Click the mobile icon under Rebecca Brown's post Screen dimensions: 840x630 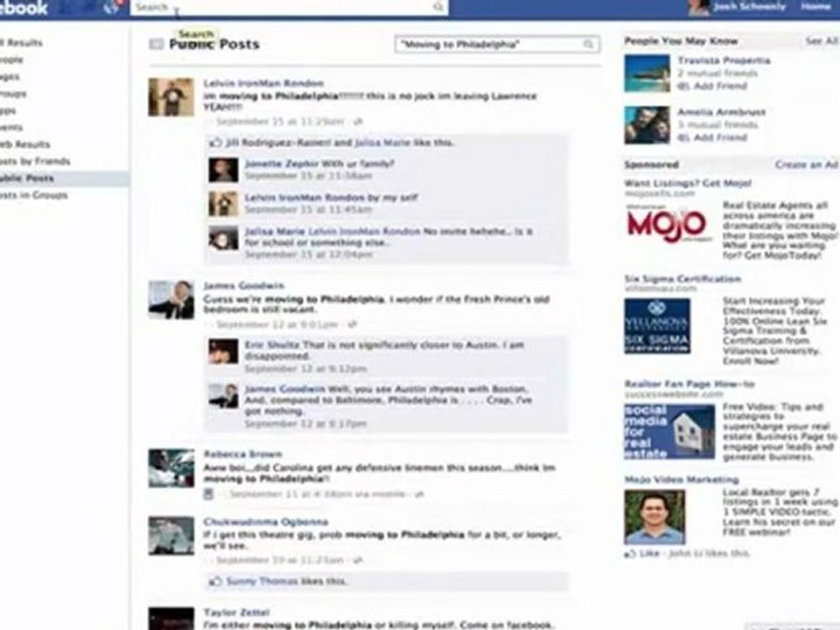209,493
